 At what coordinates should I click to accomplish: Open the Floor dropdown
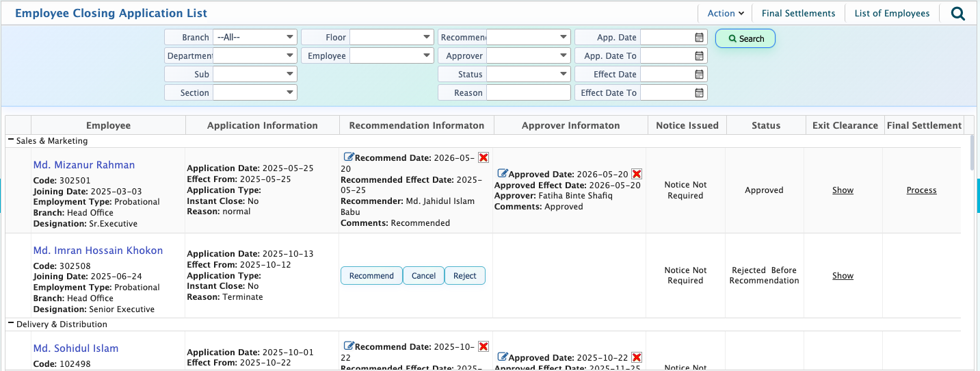392,37
